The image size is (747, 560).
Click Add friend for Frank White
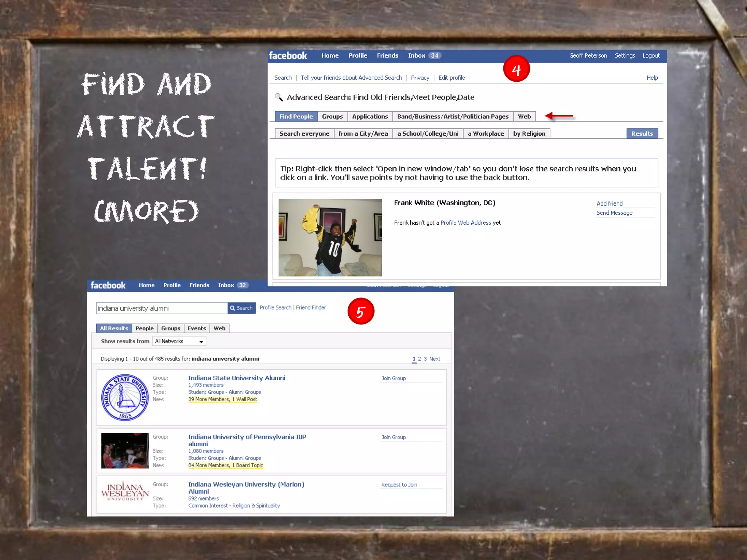coord(609,203)
